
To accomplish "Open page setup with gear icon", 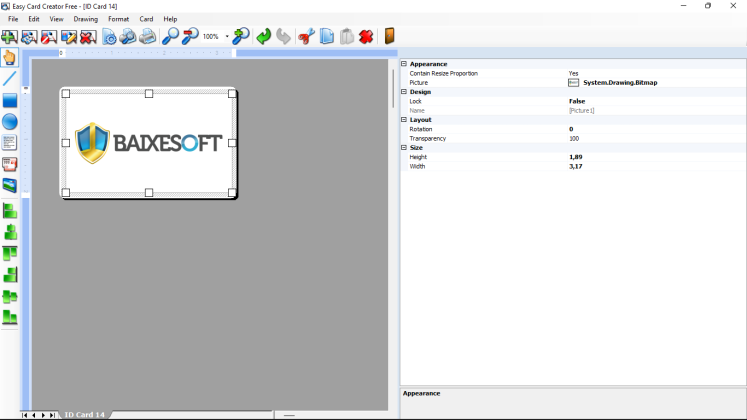I will 110,37.
